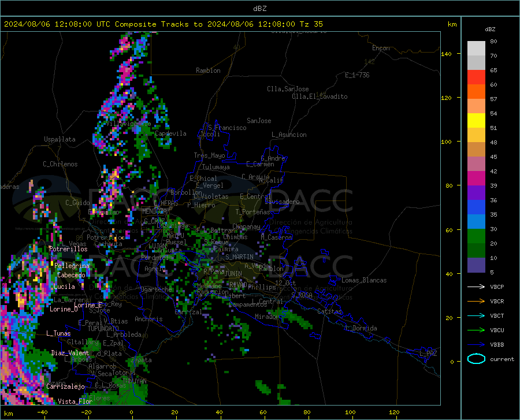This screenshot has height=420, width=520.
Task: Click the Cabecedo label
Action: click(x=71, y=275)
